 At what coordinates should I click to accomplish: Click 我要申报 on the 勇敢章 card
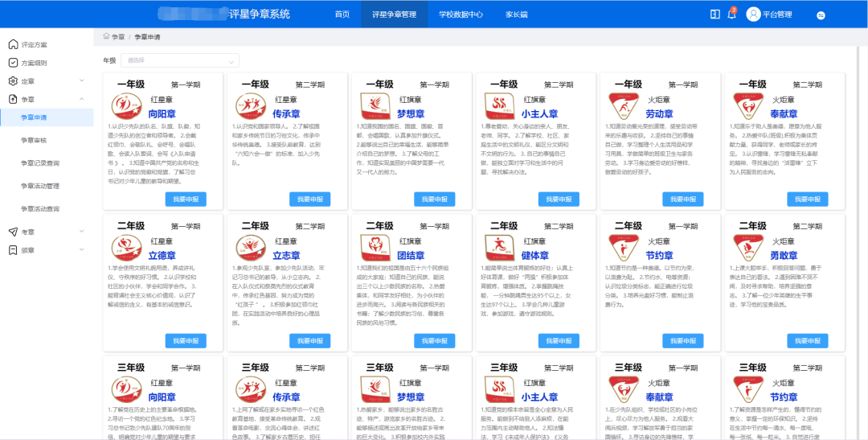click(808, 341)
